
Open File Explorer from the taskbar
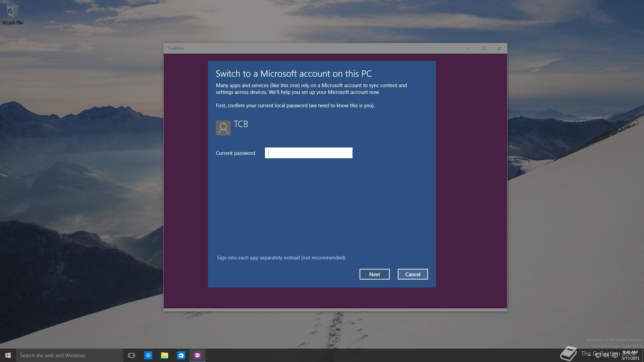164,355
